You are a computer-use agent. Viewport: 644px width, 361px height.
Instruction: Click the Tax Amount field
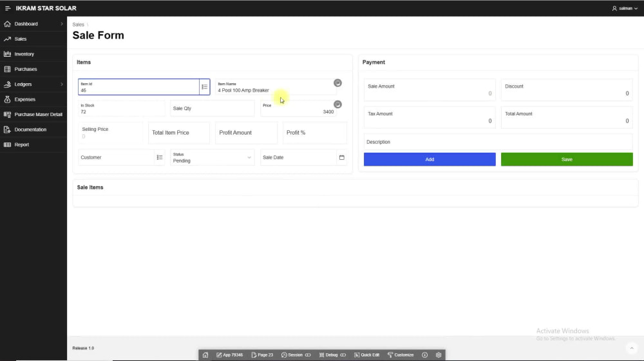(x=430, y=117)
